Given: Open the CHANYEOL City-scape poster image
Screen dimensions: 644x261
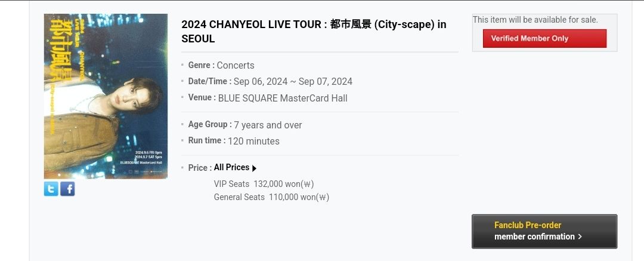Looking at the screenshot, I should (106, 96).
